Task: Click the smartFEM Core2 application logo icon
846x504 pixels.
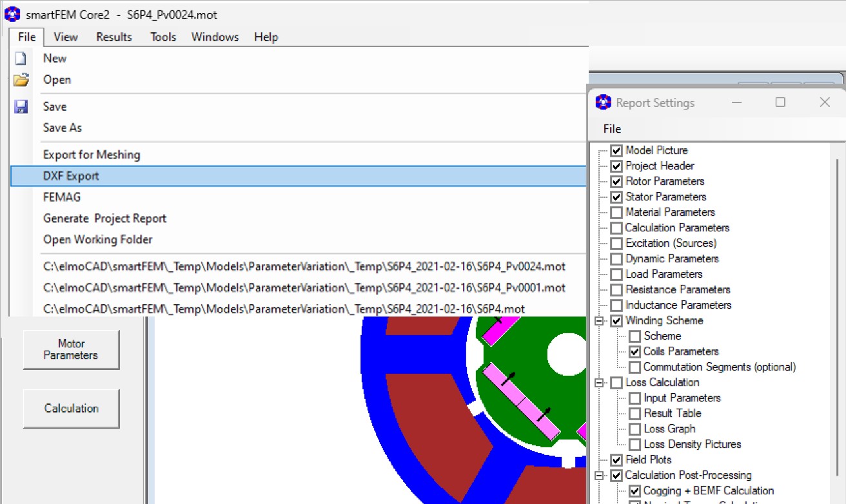Action: tap(12, 14)
